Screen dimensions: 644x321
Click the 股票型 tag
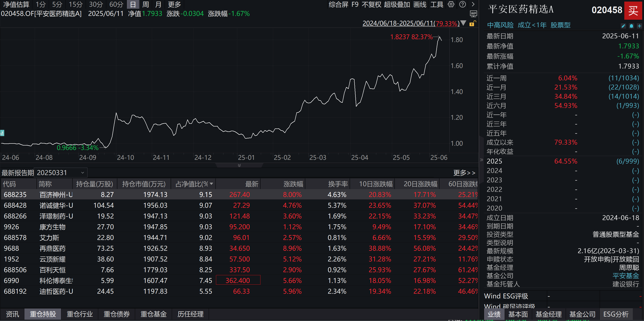tap(560, 25)
